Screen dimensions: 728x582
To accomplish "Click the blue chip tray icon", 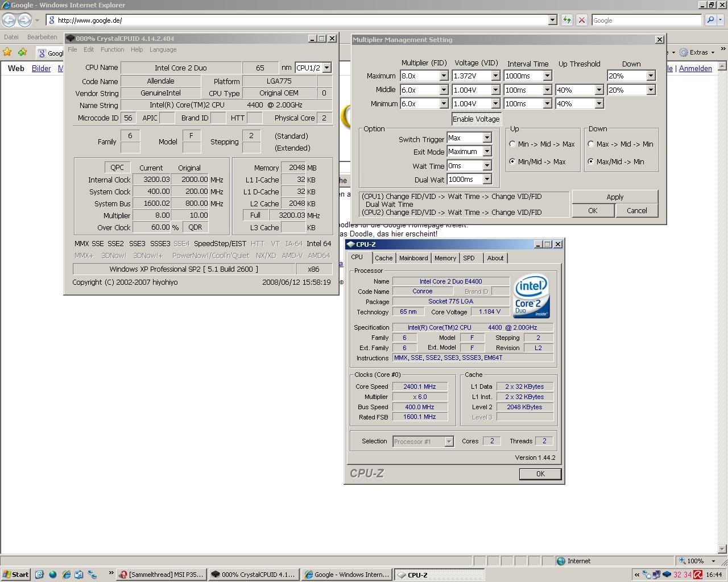I will coord(667,575).
